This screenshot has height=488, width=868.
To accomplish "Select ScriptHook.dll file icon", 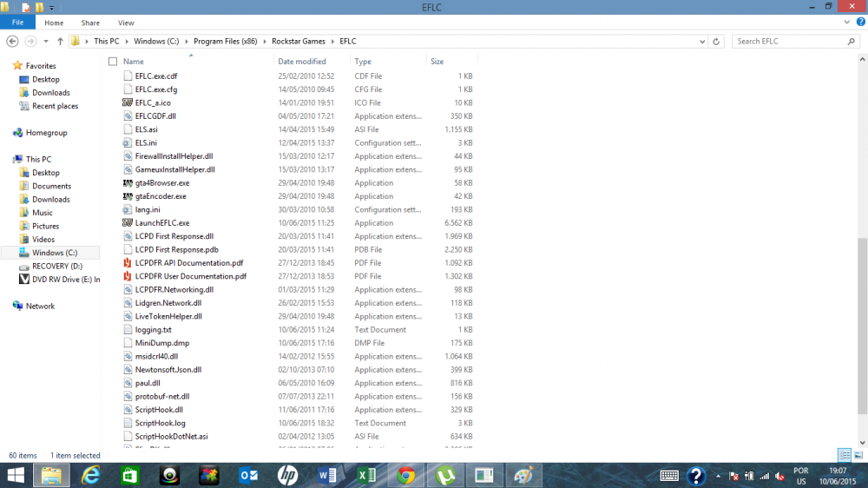I will tap(128, 410).
